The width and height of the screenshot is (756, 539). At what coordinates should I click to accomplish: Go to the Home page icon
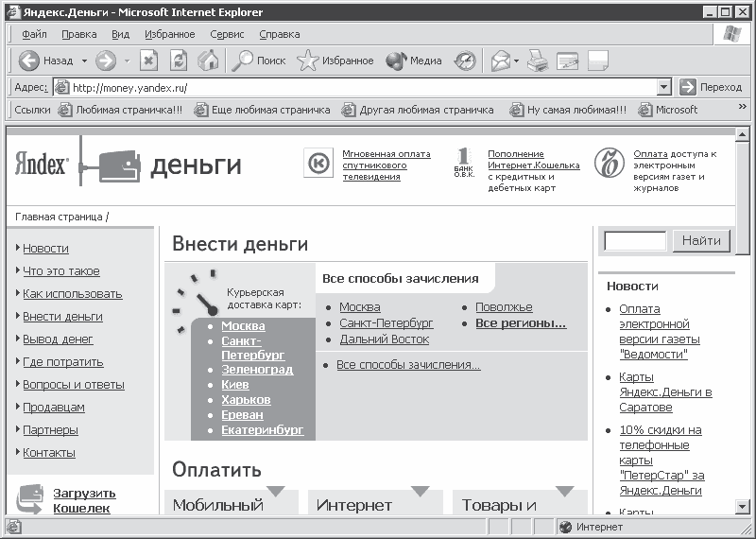point(208,61)
